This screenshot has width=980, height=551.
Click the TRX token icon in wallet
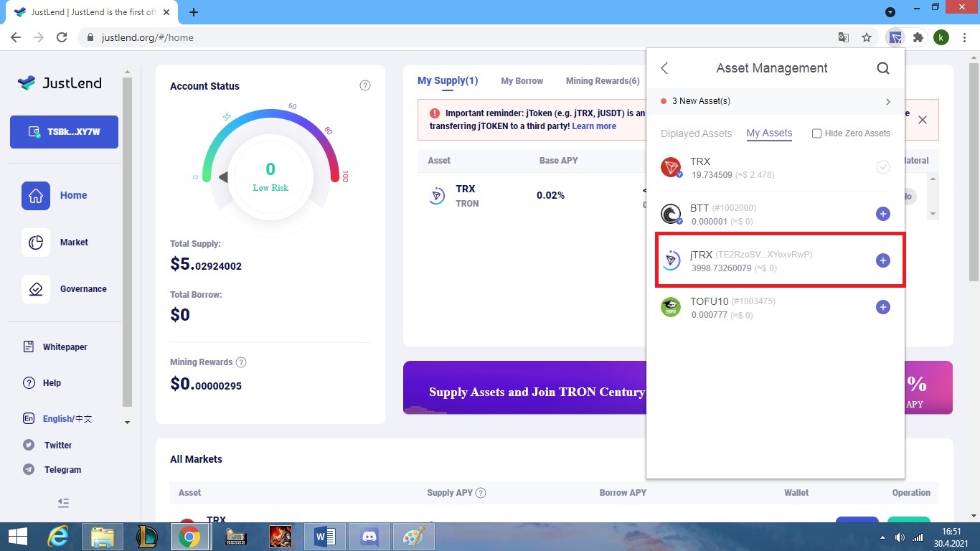tap(671, 167)
